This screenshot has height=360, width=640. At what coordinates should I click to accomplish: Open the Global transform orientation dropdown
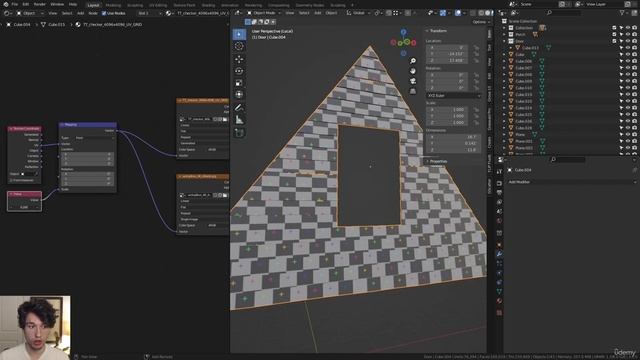pyautogui.click(x=358, y=13)
